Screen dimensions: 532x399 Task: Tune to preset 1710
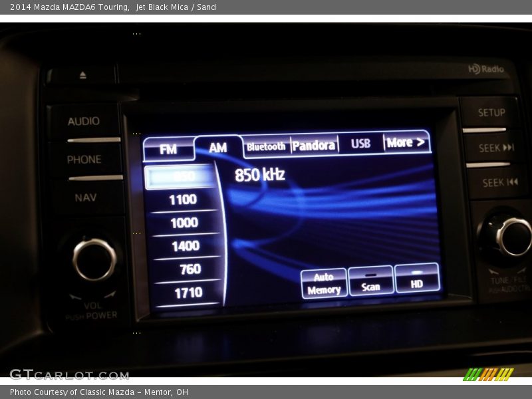point(189,293)
